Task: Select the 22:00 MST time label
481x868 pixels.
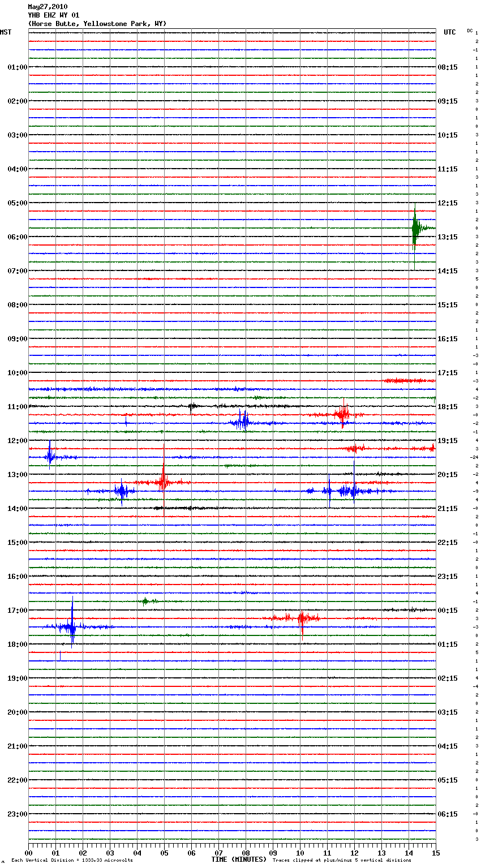Action: [18, 780]
